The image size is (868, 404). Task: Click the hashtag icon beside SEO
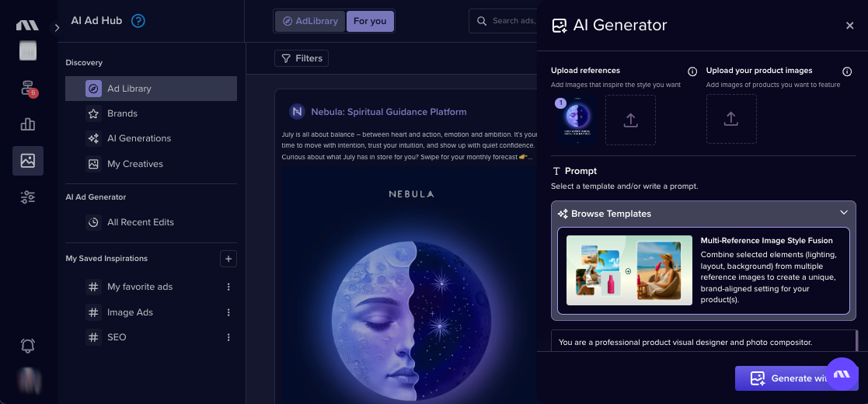93,337
